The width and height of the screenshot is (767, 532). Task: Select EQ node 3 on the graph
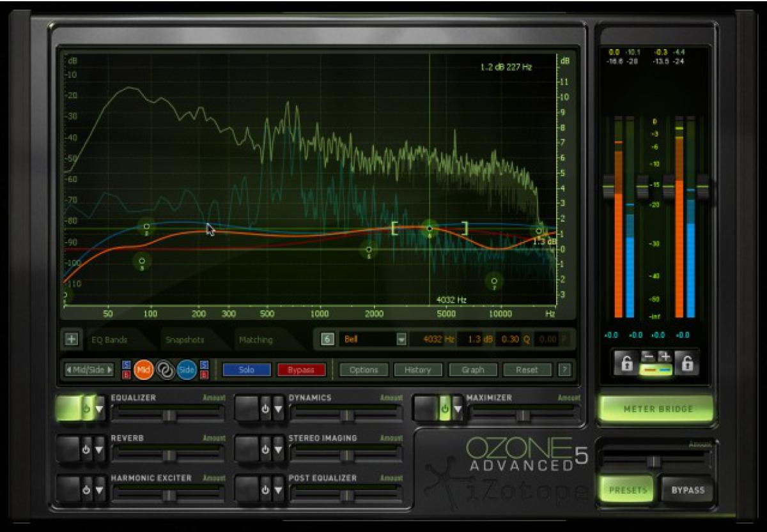pos(142,262)
